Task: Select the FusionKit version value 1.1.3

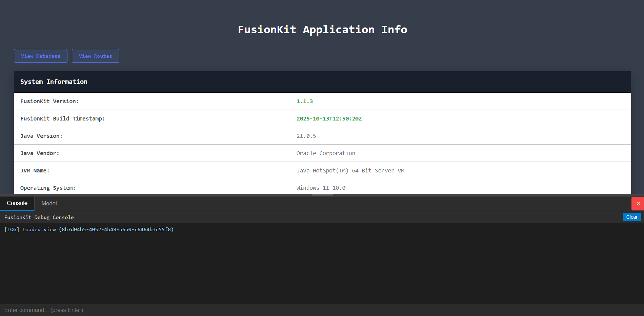Action: [305, 101]
